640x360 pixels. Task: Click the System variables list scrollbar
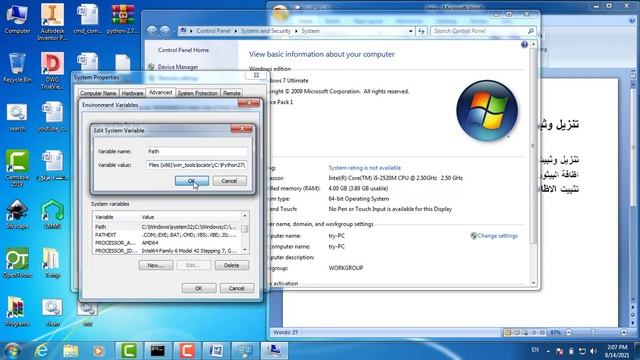click(x=245, y=232)
